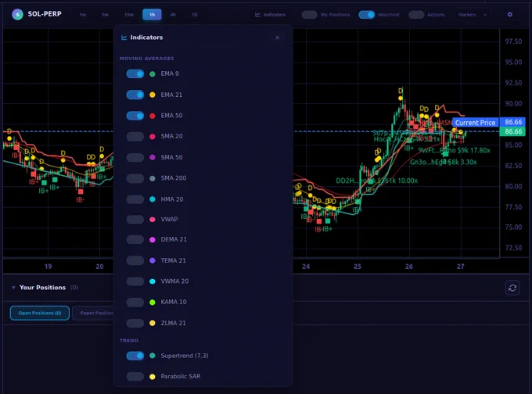Toggle the My Positions switch
Screen dimensions: 532x394
pyautogui.click(x=309, y=15)
